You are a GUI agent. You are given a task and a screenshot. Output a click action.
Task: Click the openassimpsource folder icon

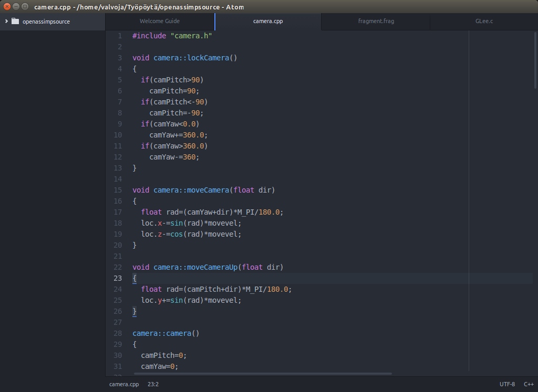point(15,22)
